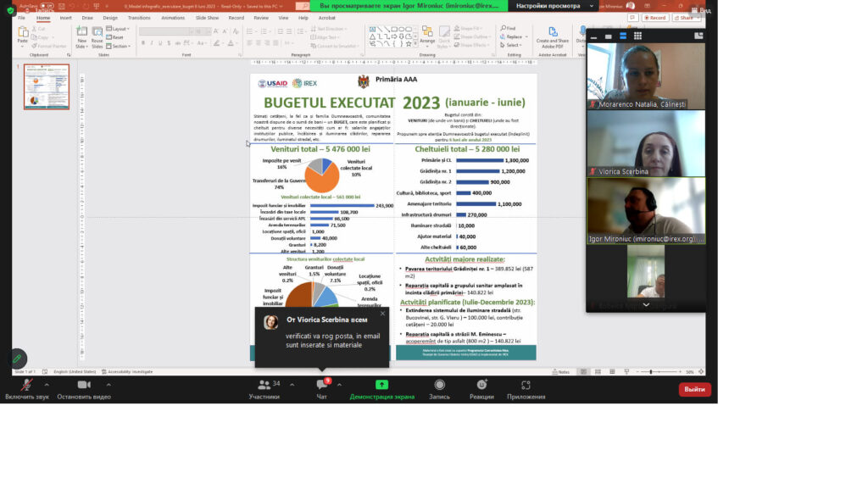The image size is (868, 495).
Task: Open the Slide Show ribbon tab
Action: point(207,17)
